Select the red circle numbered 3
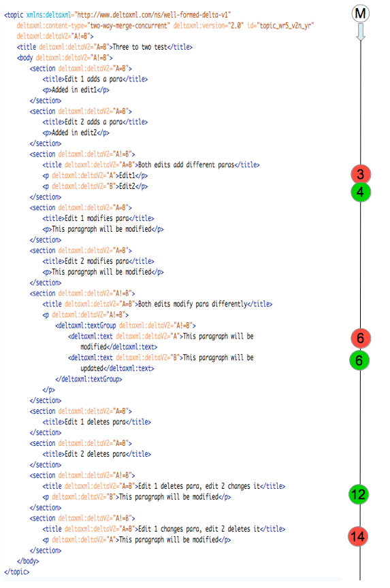Screen dimensions: 390x588 pos(361,174)
